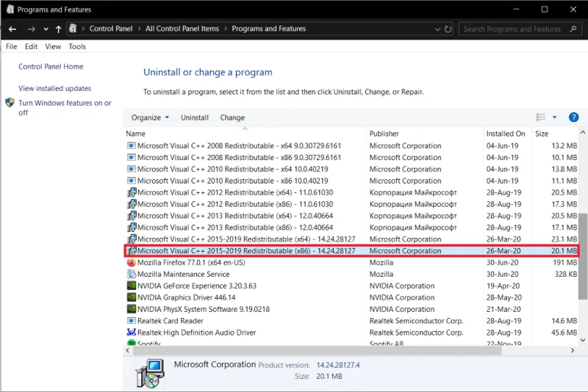Image resolution: width=588 pixels, height=392 pixels.
Task: Click vertical scrollbar thumb of program list
Action: (583, 256)
